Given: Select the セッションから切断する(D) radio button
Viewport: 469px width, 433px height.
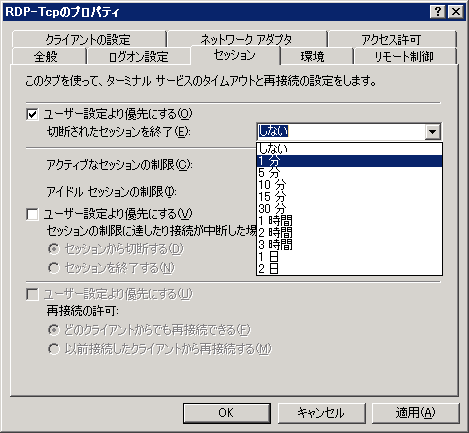Looking at the screenshot, I should [x=54, y=249].
